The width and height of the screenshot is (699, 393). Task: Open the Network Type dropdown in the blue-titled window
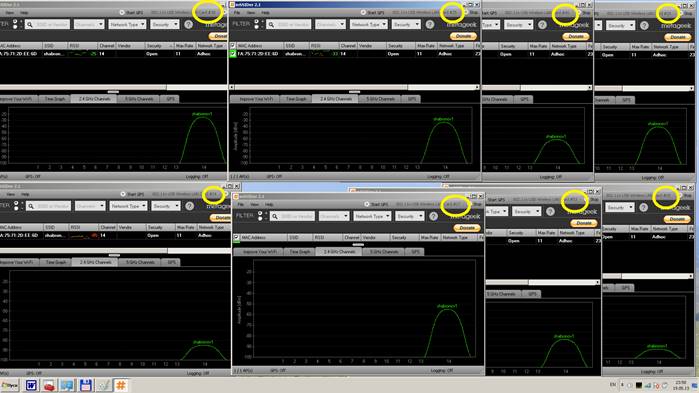368,25
